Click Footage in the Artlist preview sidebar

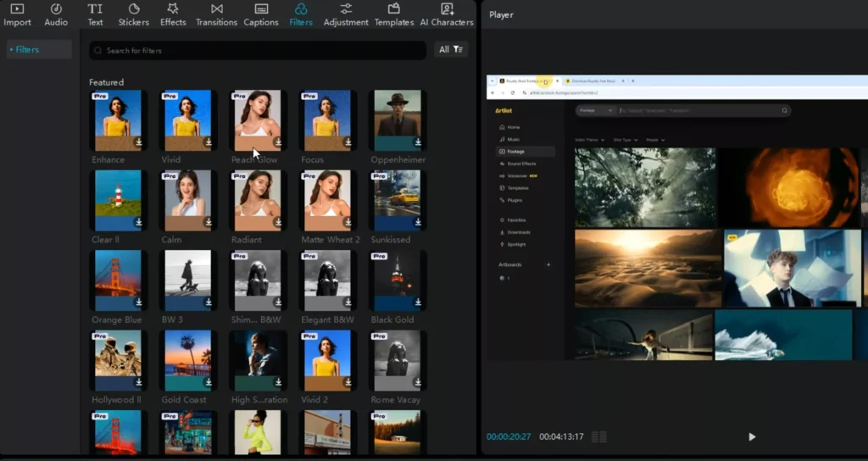526,151
